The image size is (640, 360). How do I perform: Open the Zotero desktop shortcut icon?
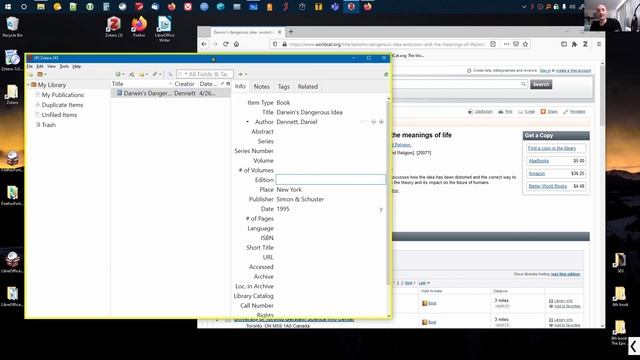[x=113, y=27]
